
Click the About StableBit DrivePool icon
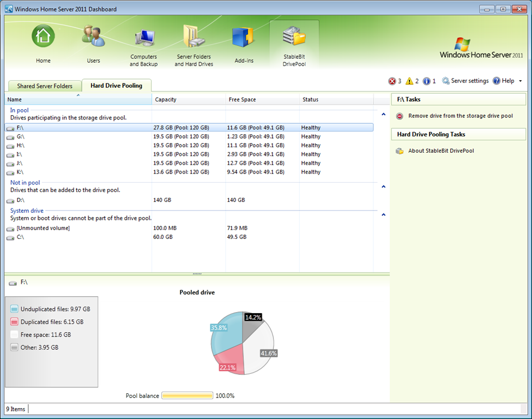coord(400,151)
